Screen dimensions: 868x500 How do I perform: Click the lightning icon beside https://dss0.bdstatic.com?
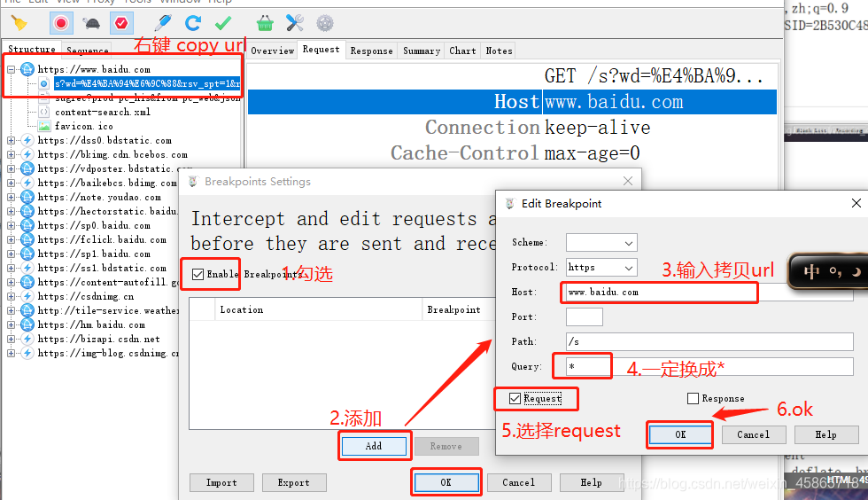(27, 140)
